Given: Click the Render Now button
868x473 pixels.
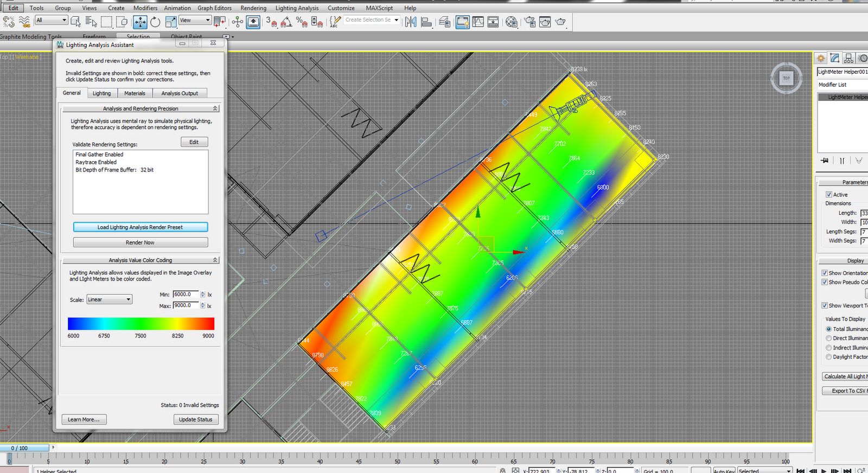Looking at the screenshot, I should [x=141, y=242].
